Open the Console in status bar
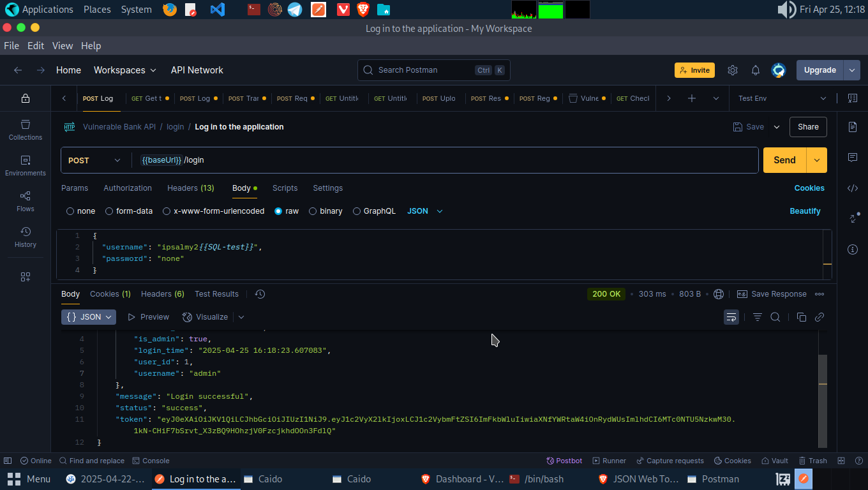Viewport: 868px width, 490px height. point(151,461)
